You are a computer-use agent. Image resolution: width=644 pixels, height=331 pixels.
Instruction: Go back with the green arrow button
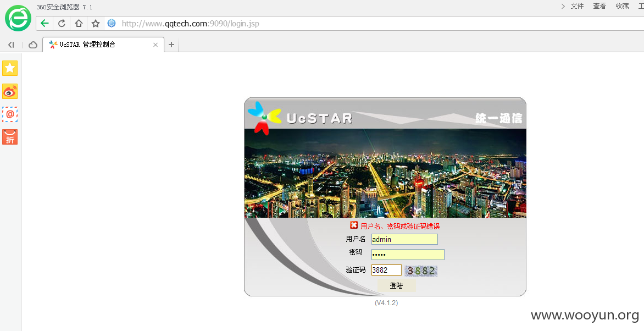(x=45, y=24)
